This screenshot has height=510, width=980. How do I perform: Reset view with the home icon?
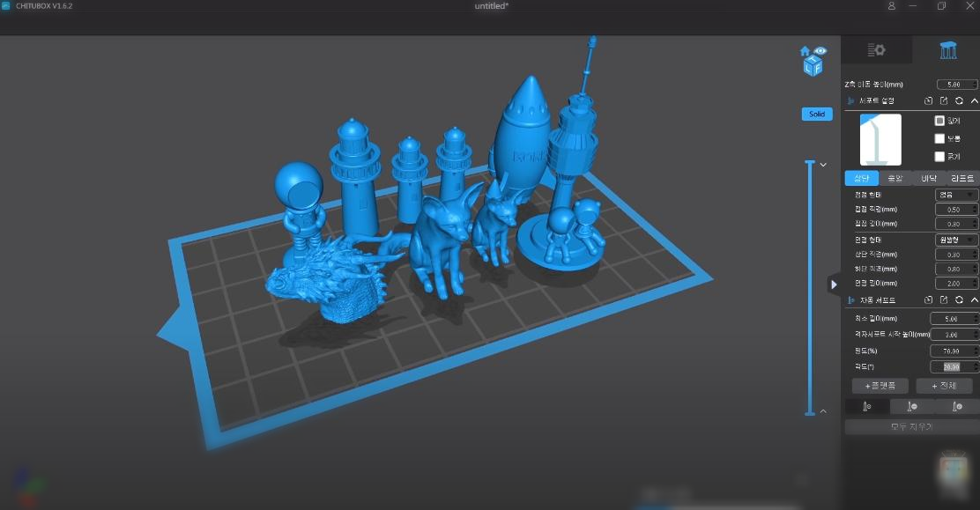[805, 50]
